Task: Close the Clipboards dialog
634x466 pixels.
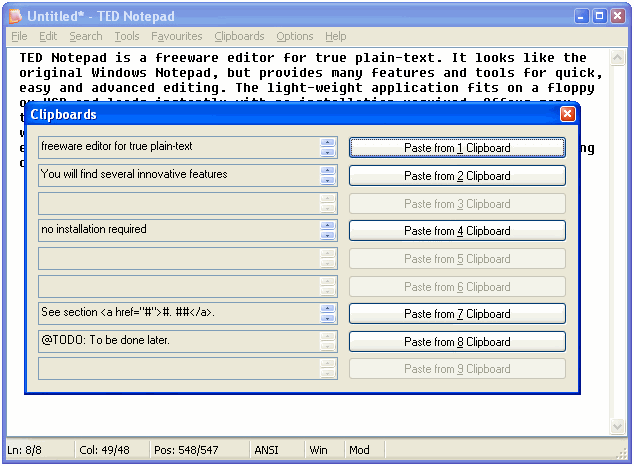Action: click(568, 114)
